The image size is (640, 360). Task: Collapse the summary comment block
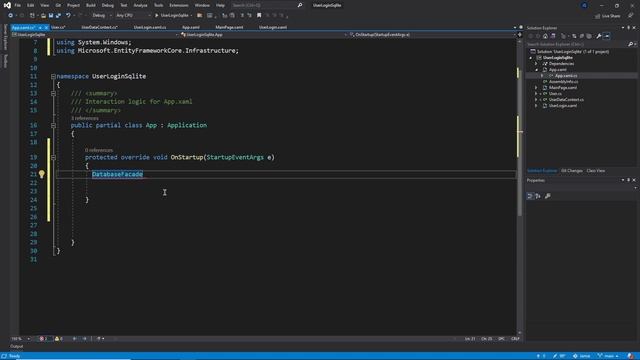[53, 93]
